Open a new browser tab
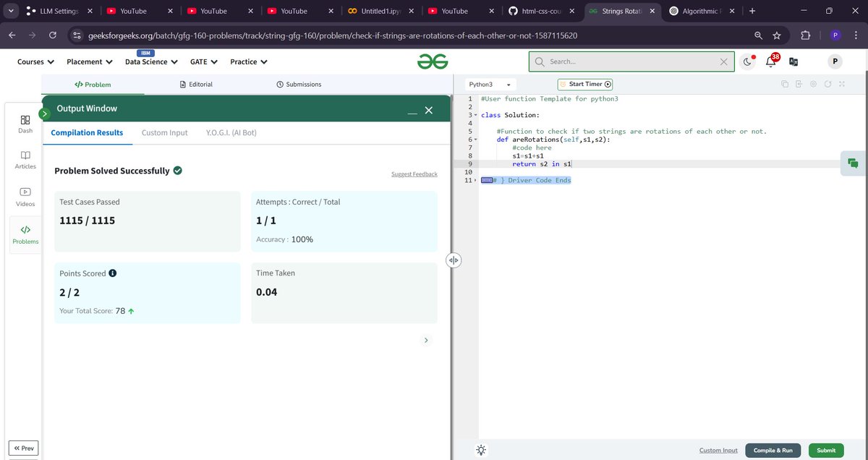This screenshot has width=868, height=460. pyautogui.click(x=753, y=11)
